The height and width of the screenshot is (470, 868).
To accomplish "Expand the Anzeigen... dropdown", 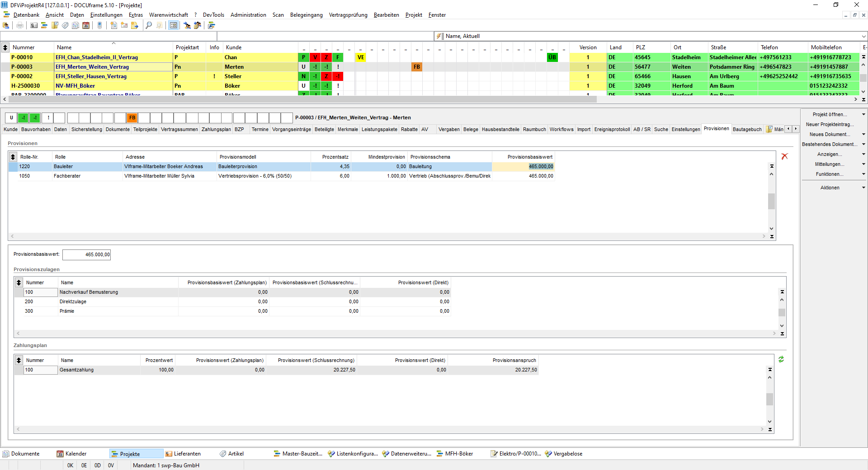I will (863, 155).
